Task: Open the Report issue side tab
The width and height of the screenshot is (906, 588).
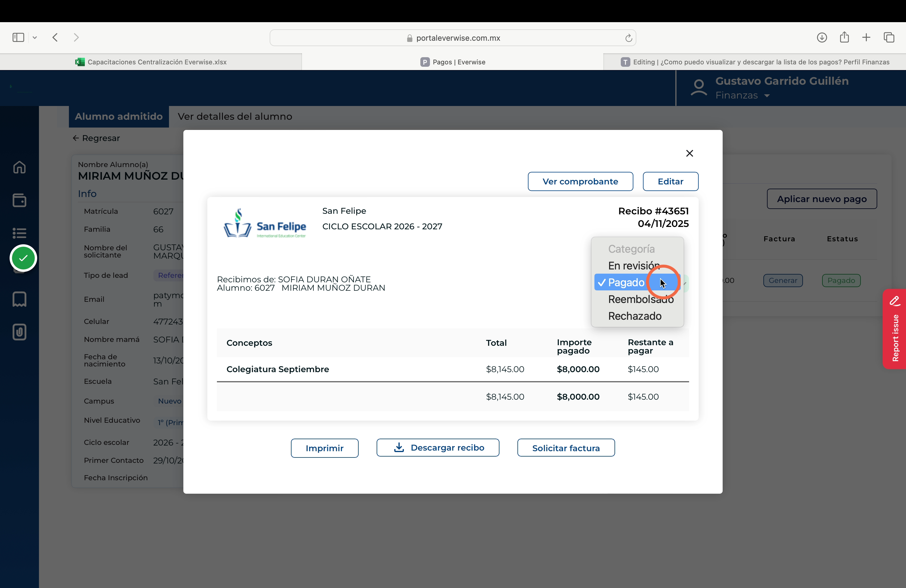Action: 894,329
